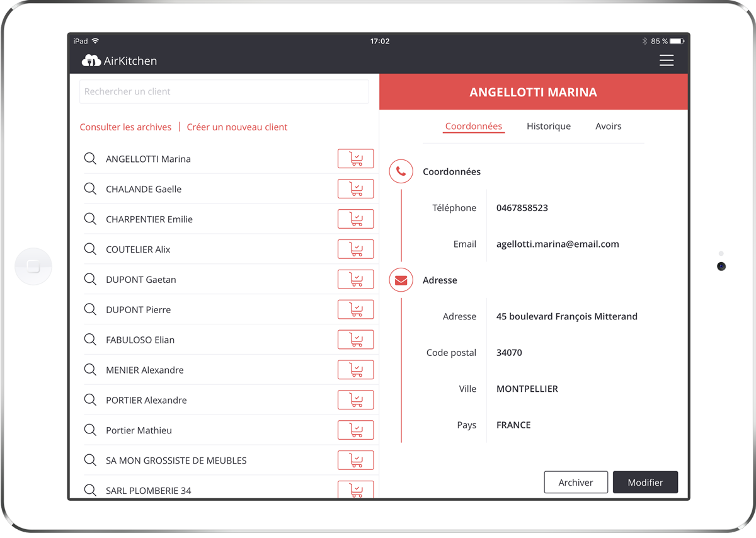
Task: View details magnifier for ANGELLOTTI Marina
Action: tap(90, 159)
